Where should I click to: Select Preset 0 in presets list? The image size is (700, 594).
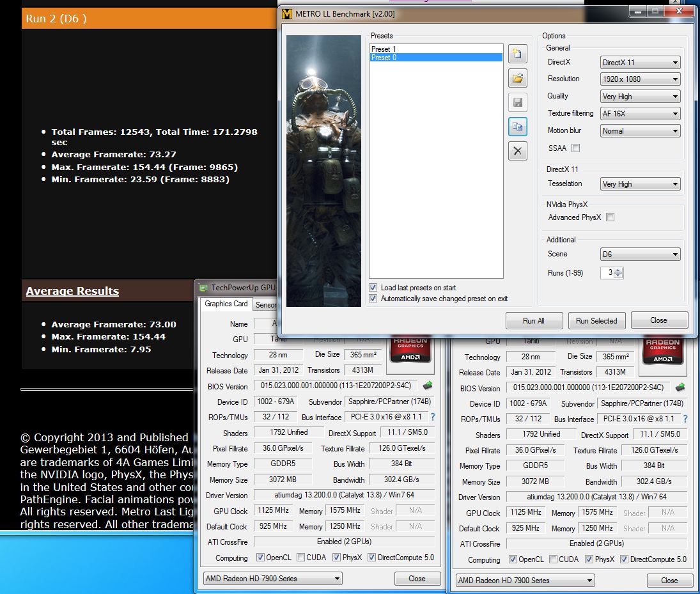coord(436,57)
